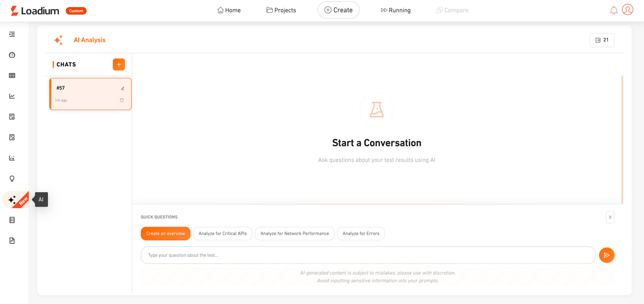This screenshot has height=304, width=644.
Task: Open the lightbulb insights icon in sidebar
Action: click(12, 179)
